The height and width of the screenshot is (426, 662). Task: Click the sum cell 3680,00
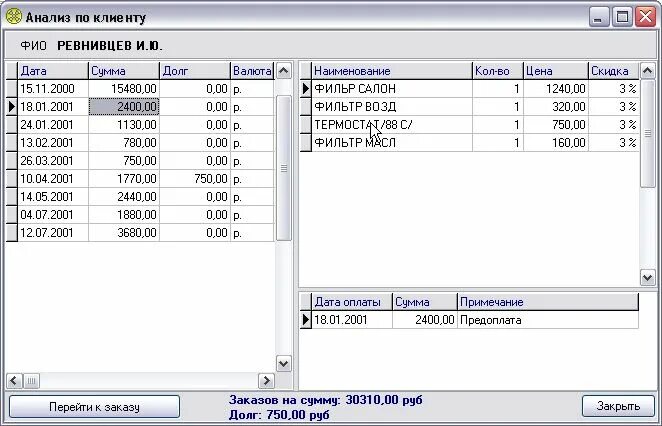point(124,233)
